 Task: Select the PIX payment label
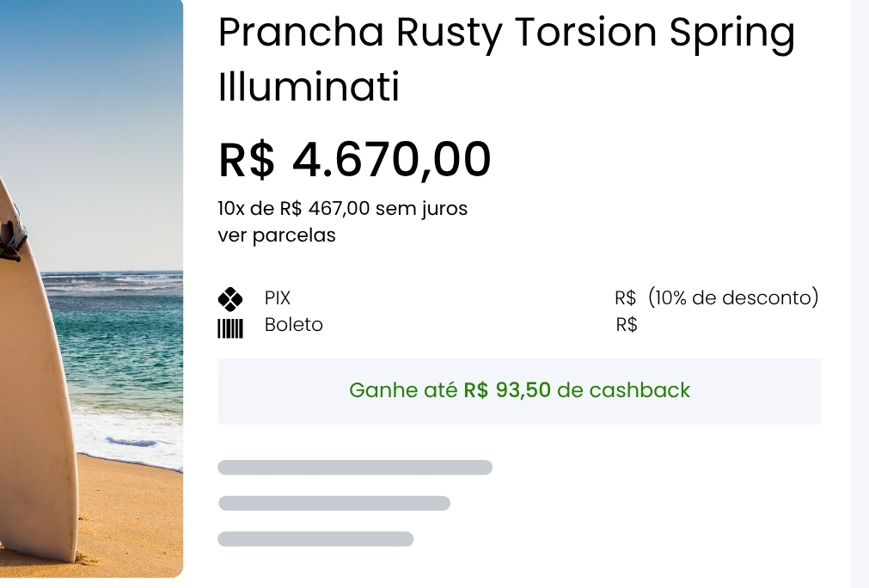click(278, 298)
